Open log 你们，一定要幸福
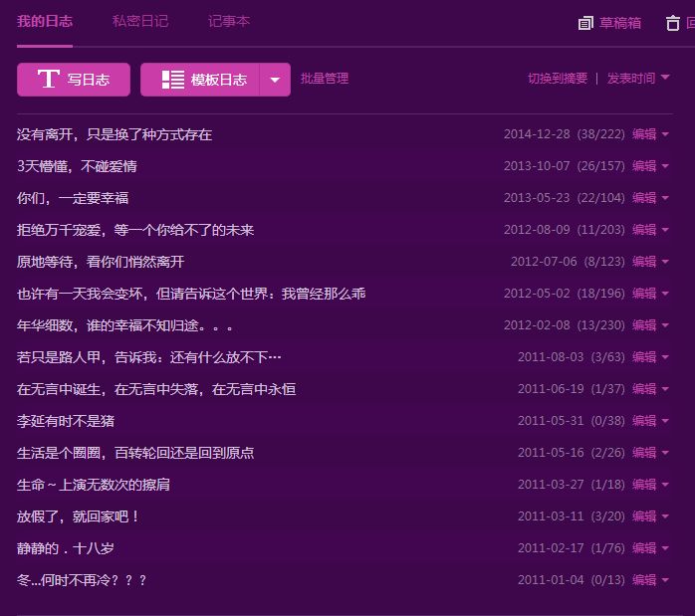The image size is (695, 616). pos(73,198)
